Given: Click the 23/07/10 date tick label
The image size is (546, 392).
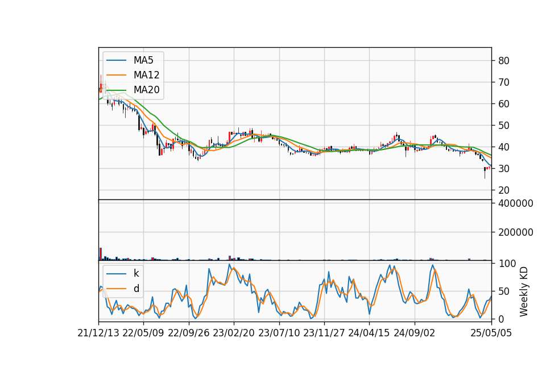Looking at the screenshot, I should (279, 333).
